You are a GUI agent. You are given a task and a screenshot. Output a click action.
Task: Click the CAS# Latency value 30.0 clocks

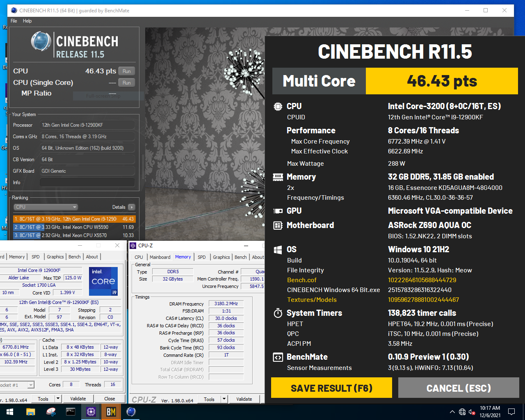[226, 318]
